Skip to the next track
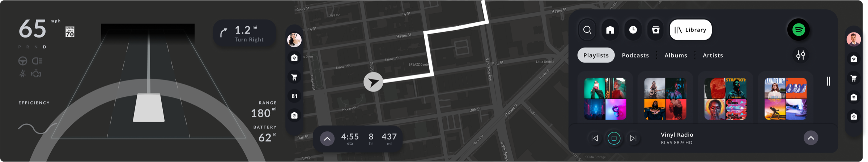Screen dimensions: 868x162 [x=633, y=138]
